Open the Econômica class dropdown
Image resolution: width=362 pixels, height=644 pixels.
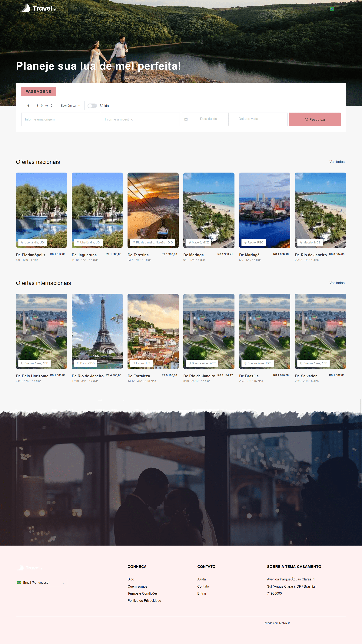(x=71, y=105)
